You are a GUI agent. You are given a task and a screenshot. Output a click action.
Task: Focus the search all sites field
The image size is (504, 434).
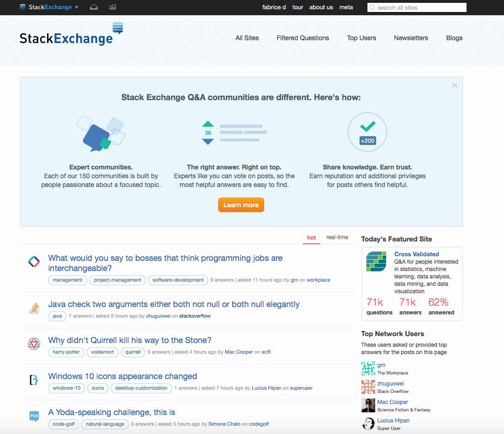pyautogui.click(x=417, y=7)
